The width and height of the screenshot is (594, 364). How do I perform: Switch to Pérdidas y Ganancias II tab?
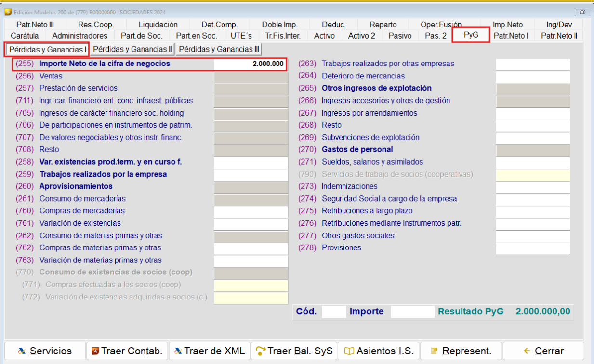[132, 49]
